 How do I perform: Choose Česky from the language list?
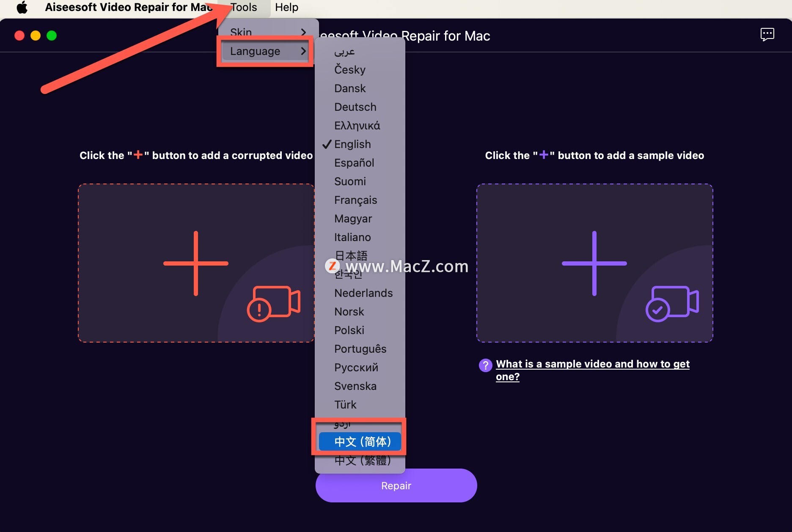click(360, 70)
